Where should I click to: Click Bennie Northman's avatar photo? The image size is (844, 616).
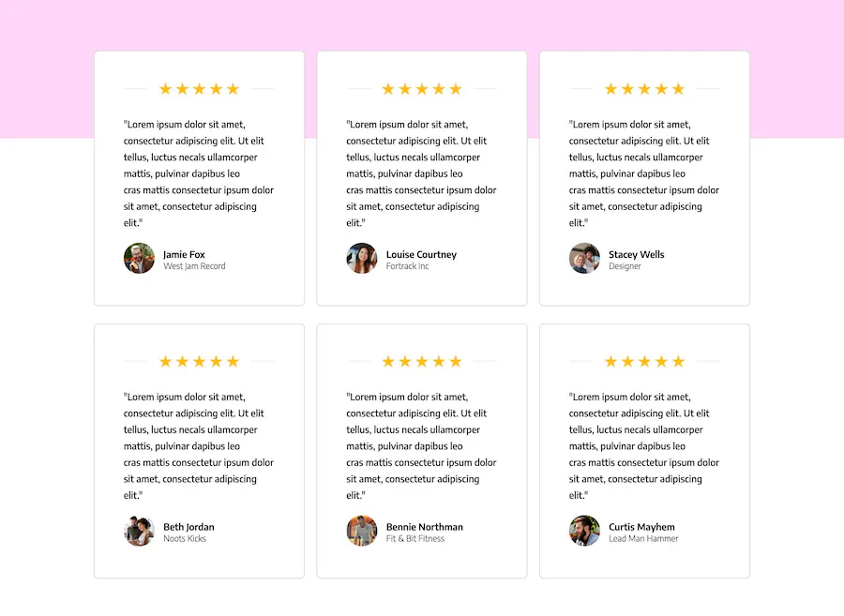(x=362, y=531)
